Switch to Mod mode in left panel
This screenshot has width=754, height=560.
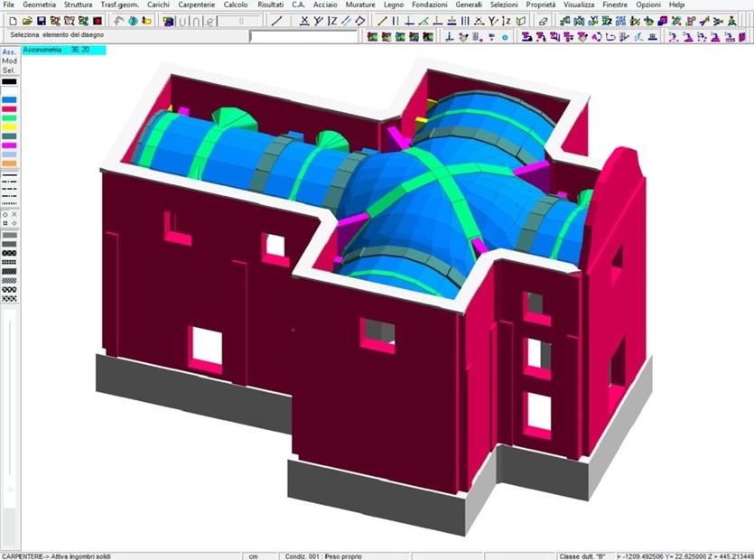[9, 61]
